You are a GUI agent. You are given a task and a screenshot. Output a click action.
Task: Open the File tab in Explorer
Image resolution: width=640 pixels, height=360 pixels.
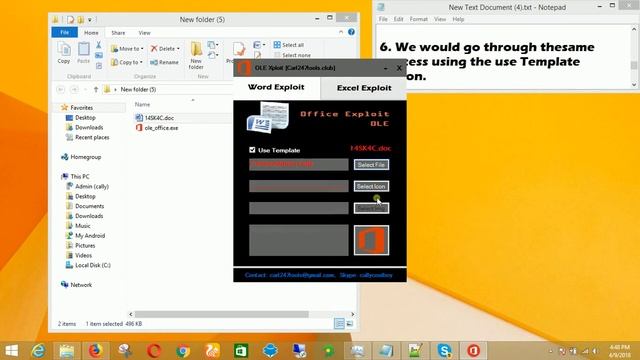coord(64,32)
